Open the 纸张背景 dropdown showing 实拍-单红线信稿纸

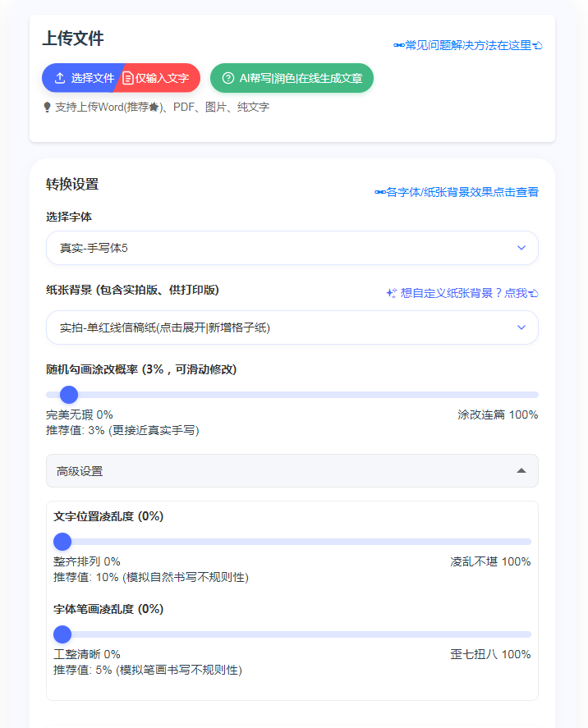pyautogui.click(x=292, y=327)
